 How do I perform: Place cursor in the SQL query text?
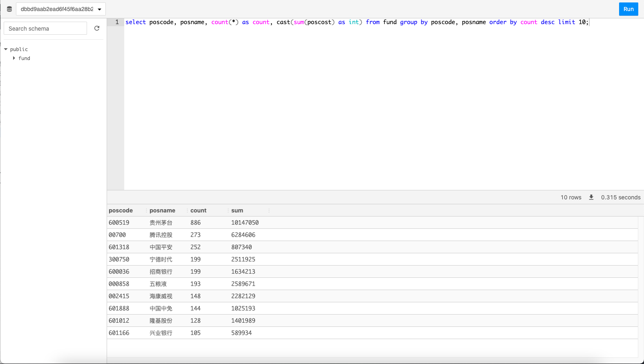357,22
